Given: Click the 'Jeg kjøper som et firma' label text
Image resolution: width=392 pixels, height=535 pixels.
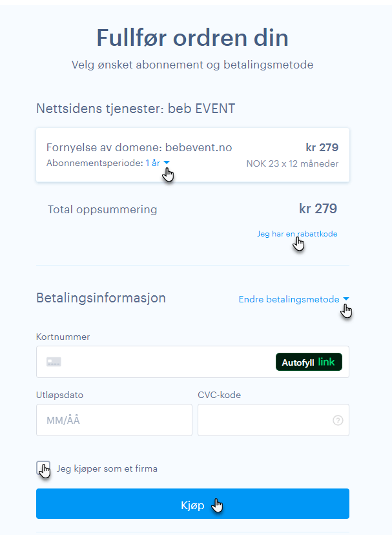Looking at the screenshot, I should [x=107, y=468].
